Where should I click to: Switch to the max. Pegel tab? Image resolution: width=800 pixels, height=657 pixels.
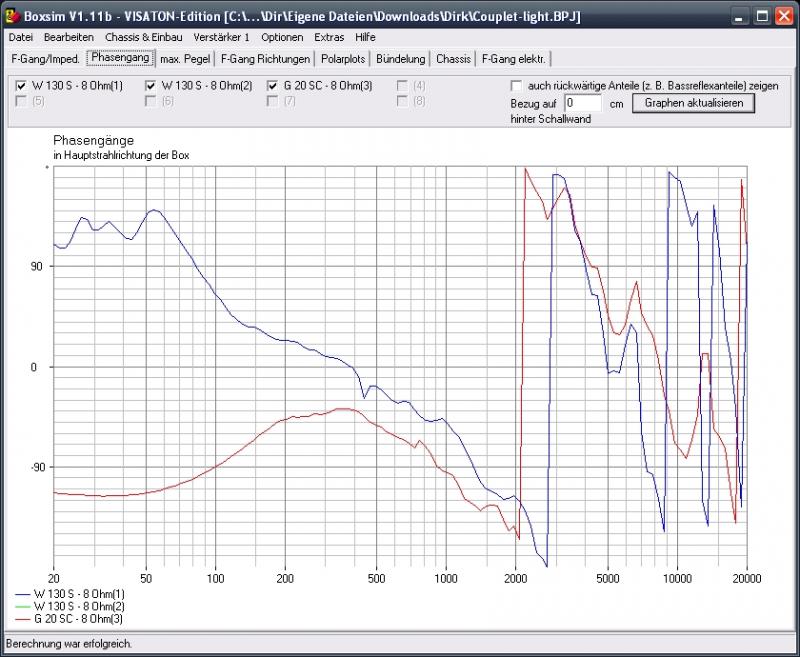187,59
